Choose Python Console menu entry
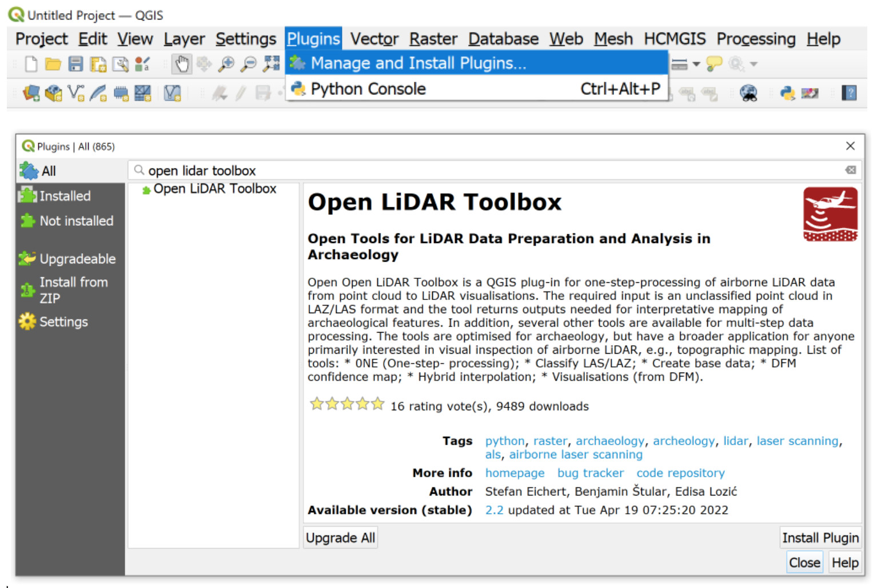 [477, 89]
